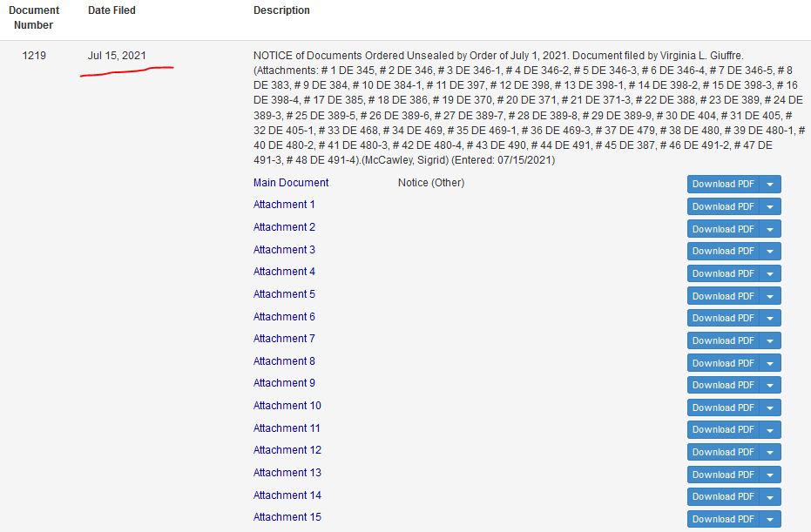Download PDF for Attachment 9
This screenshot has height=532, width=811.
(x=723, y=385)
